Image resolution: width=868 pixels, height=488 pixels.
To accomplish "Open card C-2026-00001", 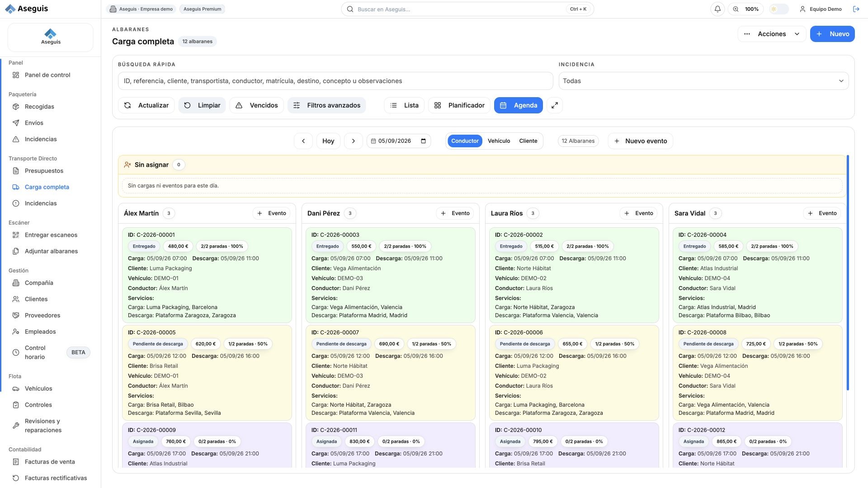I will coord(207,275).
